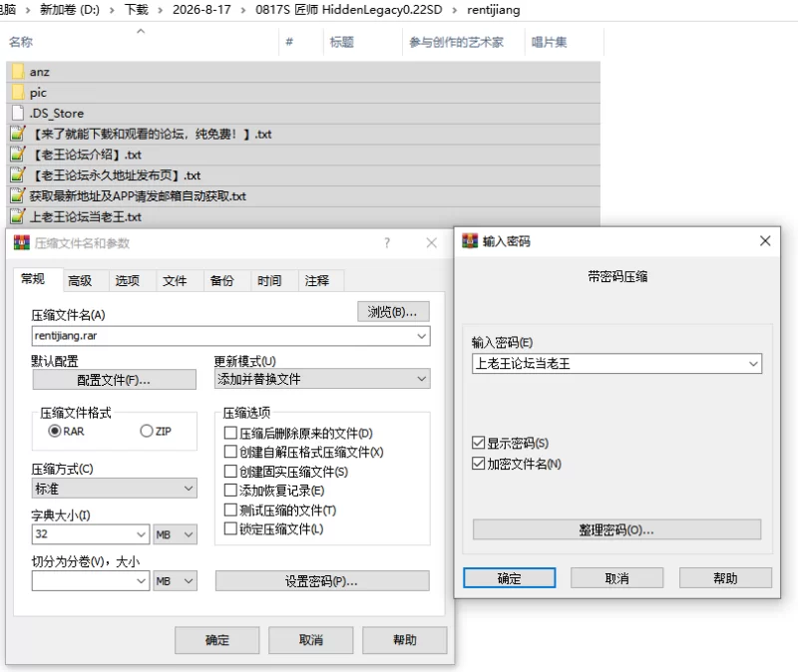Navigate to 新加卷 (D:) in the breadcrumb
The width and height of the screenshot is (798, 672).
[70, 10]
